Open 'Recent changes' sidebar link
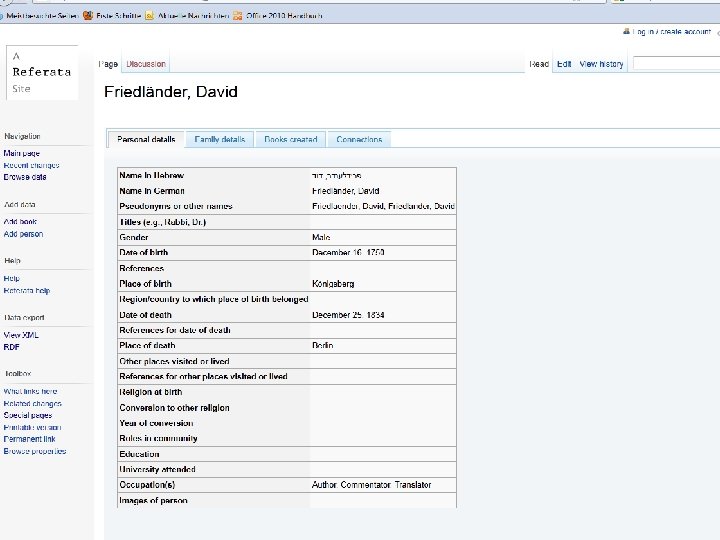 31,165
